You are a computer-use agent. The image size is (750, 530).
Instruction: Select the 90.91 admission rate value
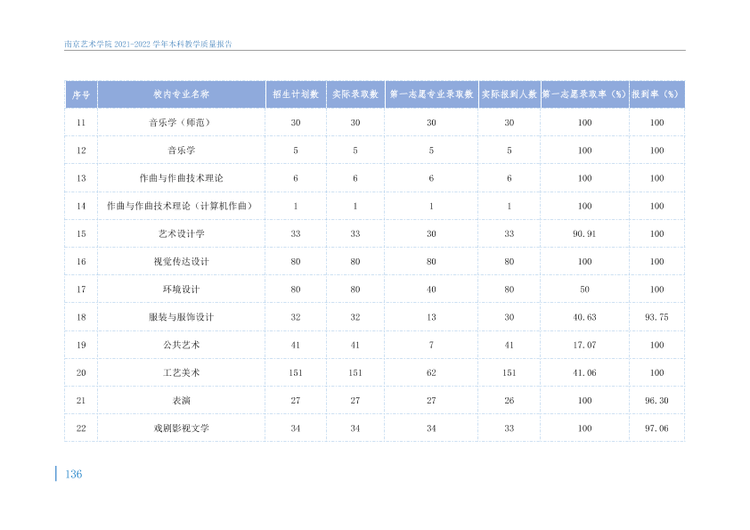[585, 234]
